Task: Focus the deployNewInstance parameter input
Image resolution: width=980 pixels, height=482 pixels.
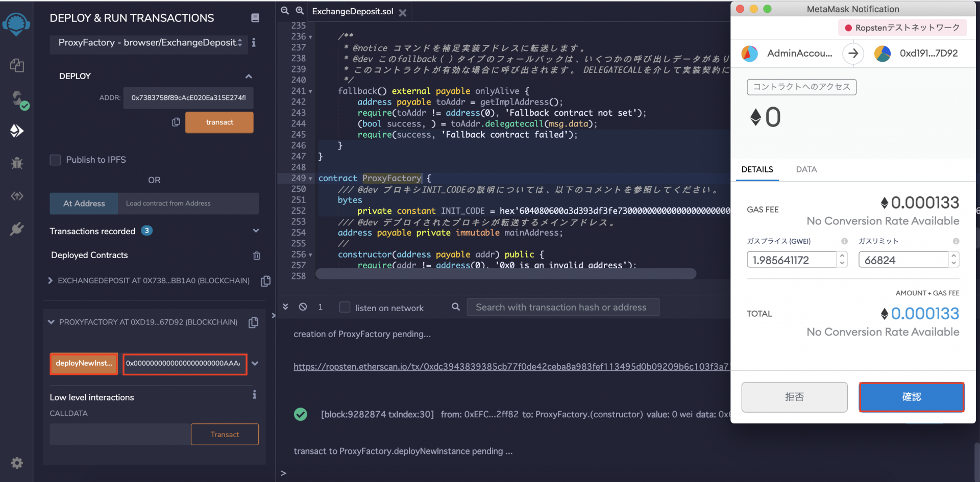Action: click(x=185, y=364)
